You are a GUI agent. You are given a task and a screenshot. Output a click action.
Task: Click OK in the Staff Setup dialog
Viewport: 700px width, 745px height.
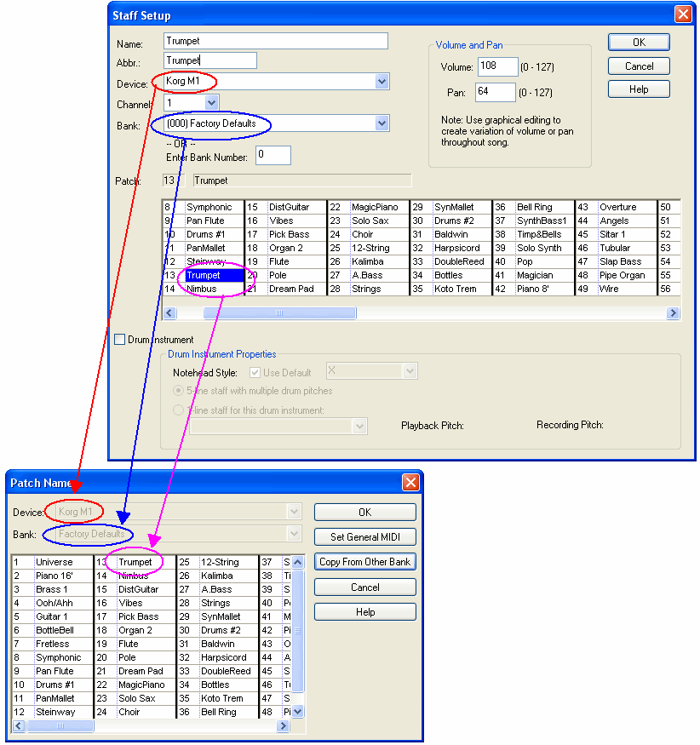(x=638, y=42)
